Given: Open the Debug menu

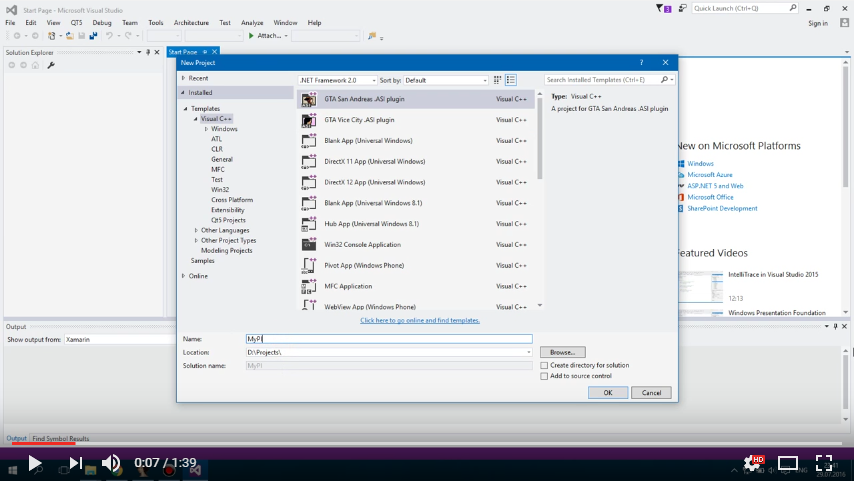Looking at the screenshot, I should [x=102, y=23].
